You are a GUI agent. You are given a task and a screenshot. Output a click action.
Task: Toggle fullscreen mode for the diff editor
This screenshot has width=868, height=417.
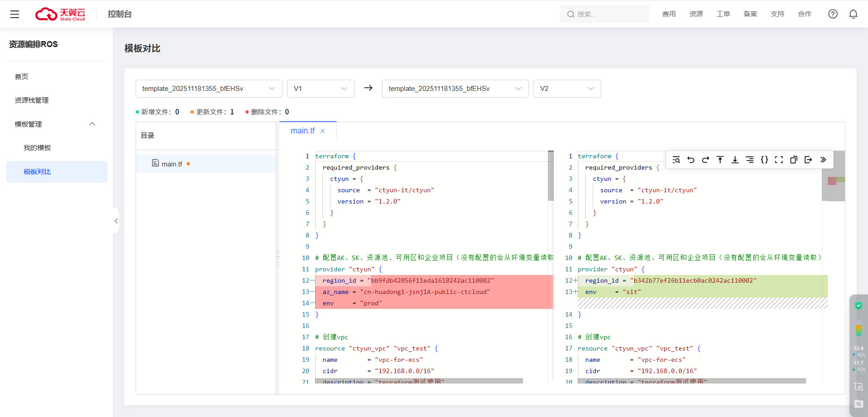[779, 160]
